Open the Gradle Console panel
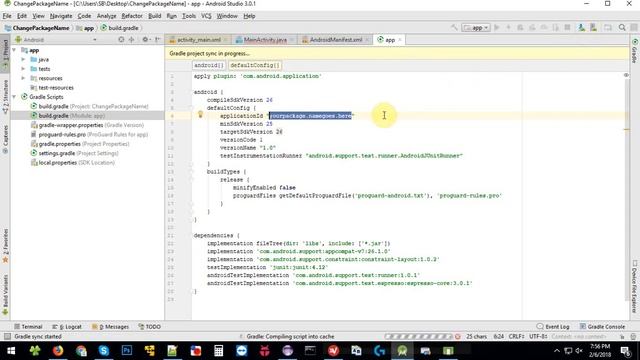640x360 pixels. click(602, 327)
